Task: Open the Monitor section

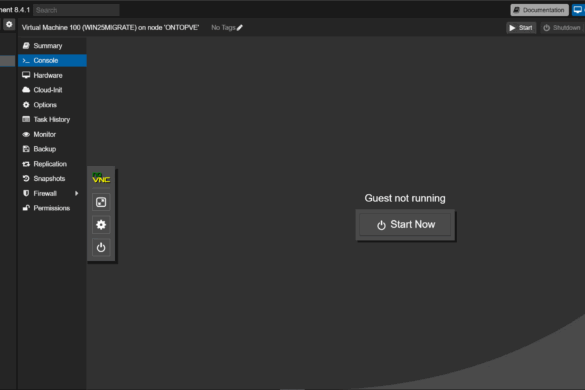Action: coord(52,134)
